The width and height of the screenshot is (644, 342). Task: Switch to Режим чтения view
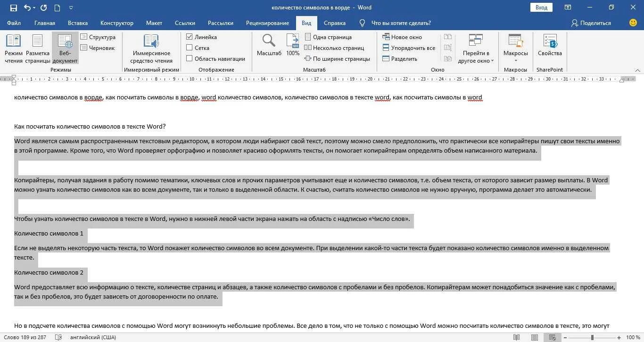click(14, 49)
